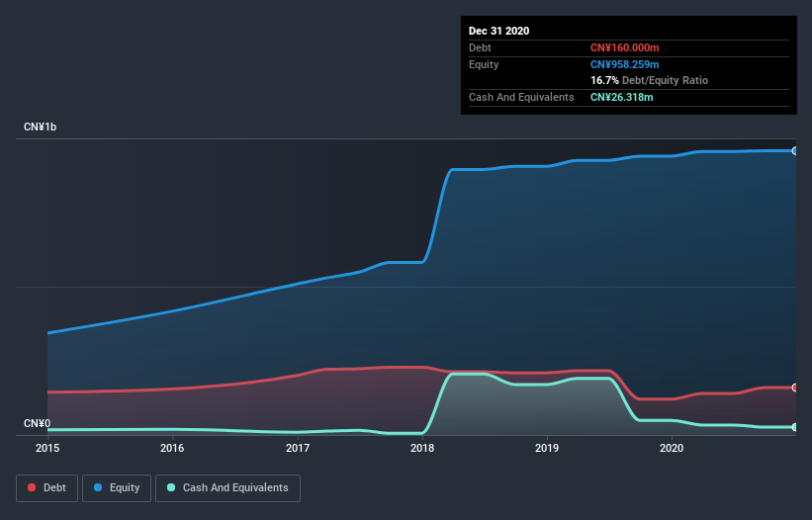
Task: Click the Dec 31 2020 tooltip date
Action: 498,31
